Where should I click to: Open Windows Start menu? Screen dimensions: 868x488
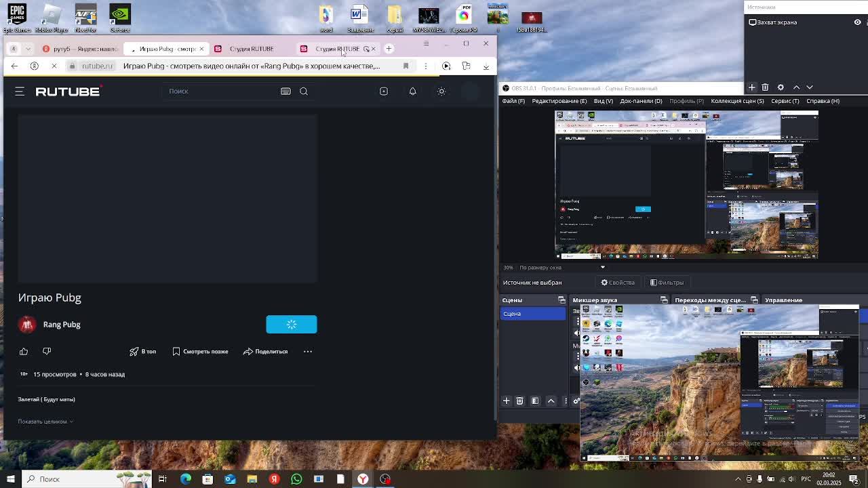[10, 479]
